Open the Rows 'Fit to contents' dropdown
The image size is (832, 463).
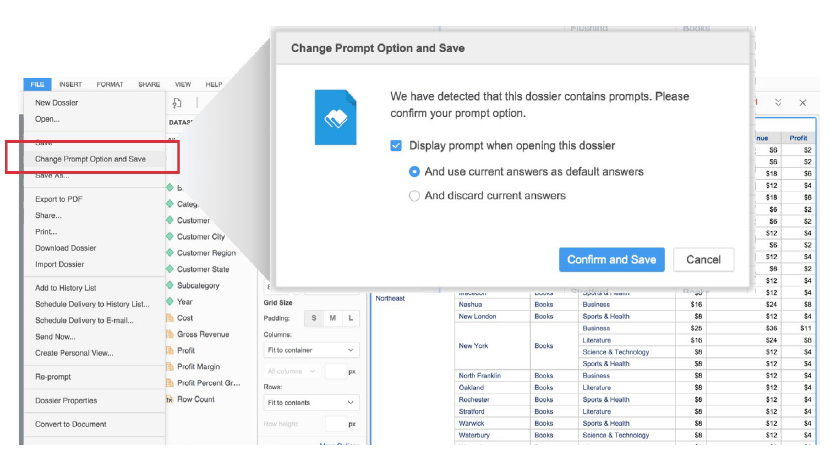click(x=311, y=402)
